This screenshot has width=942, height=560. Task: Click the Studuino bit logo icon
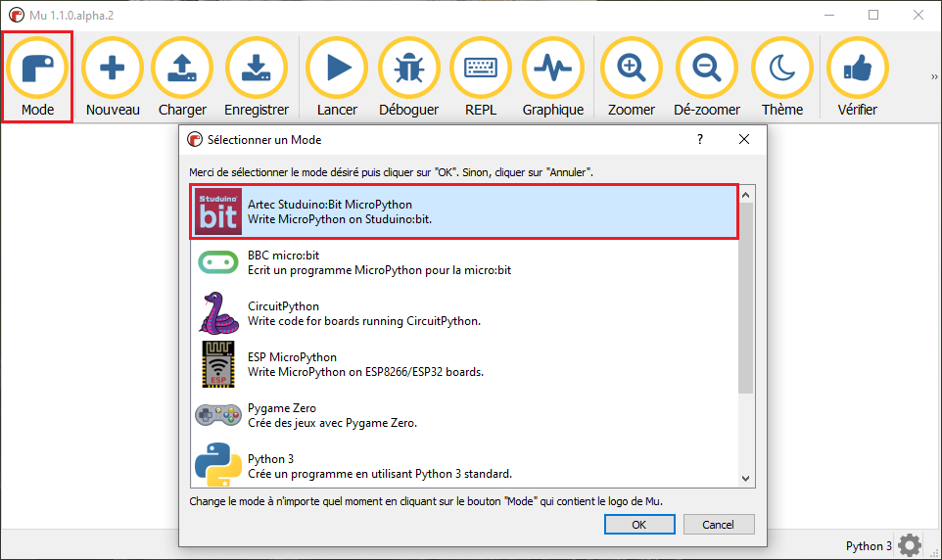click(218, 212)
